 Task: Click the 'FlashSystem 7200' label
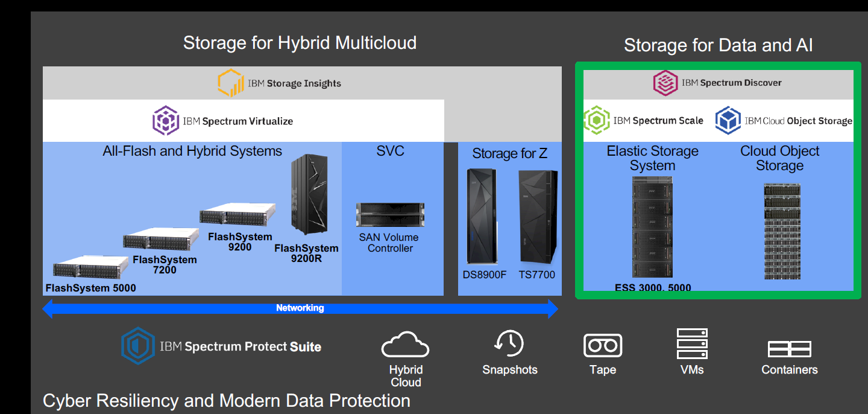pos(165,264)
